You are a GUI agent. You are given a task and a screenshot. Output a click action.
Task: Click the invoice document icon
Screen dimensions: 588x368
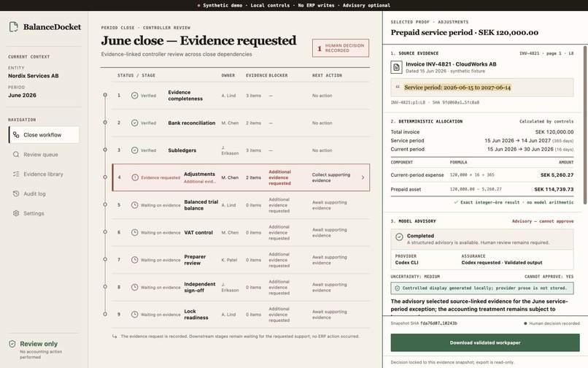[x=396, y=68]
